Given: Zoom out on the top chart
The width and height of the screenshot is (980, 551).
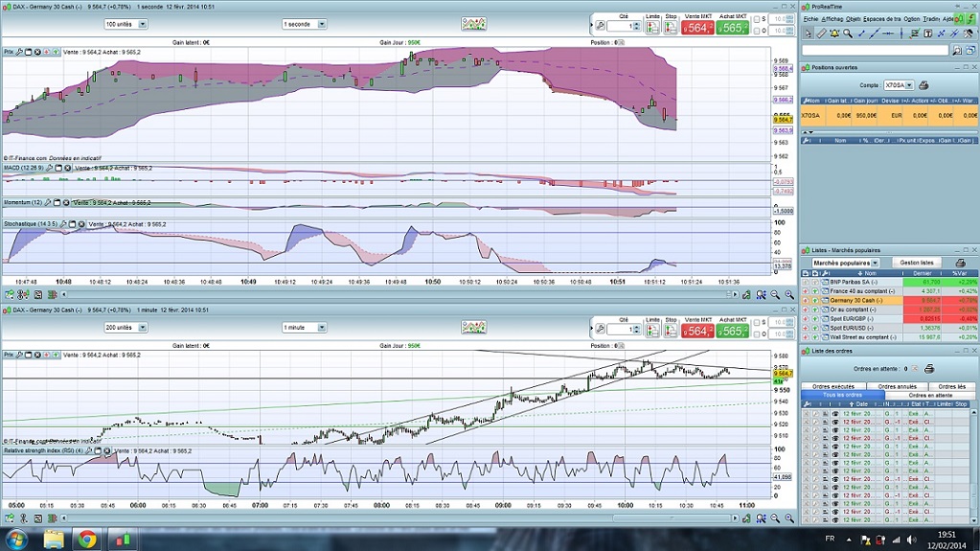Looking at the screenshot, I should click(x=775, y=294).
